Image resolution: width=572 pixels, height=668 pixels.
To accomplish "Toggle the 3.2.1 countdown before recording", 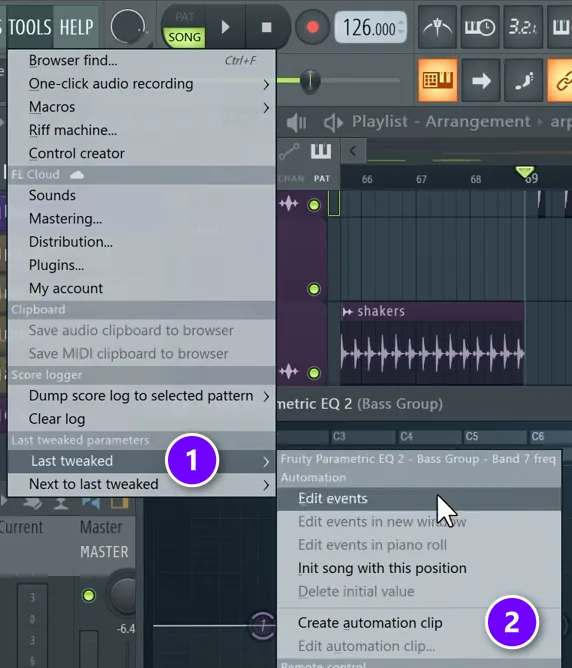I will 522,28.
